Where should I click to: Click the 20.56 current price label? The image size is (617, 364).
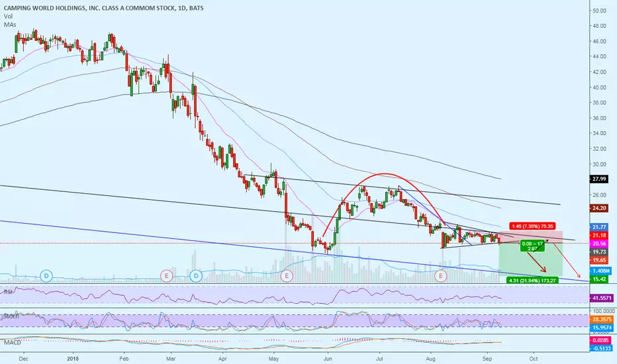(x=599, y=244)
